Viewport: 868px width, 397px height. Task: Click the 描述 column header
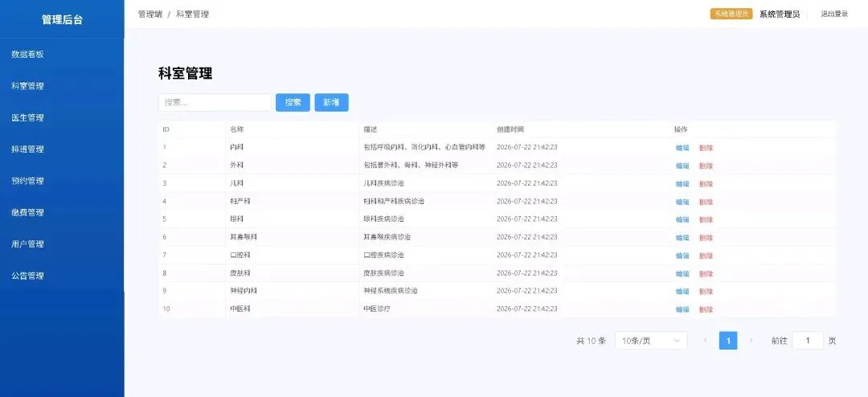pyautogui.click(x=371, y=129)
